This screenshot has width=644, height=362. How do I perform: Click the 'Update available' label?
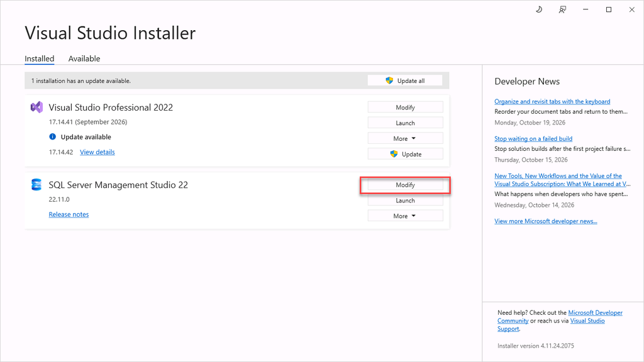pyautogui.click(x=86, y=136)
